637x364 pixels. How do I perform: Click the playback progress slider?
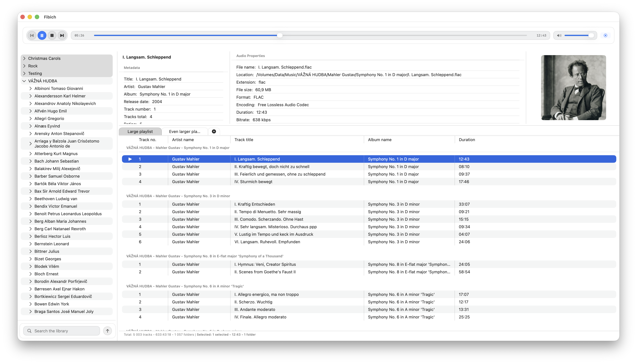(x=310, y=36)
